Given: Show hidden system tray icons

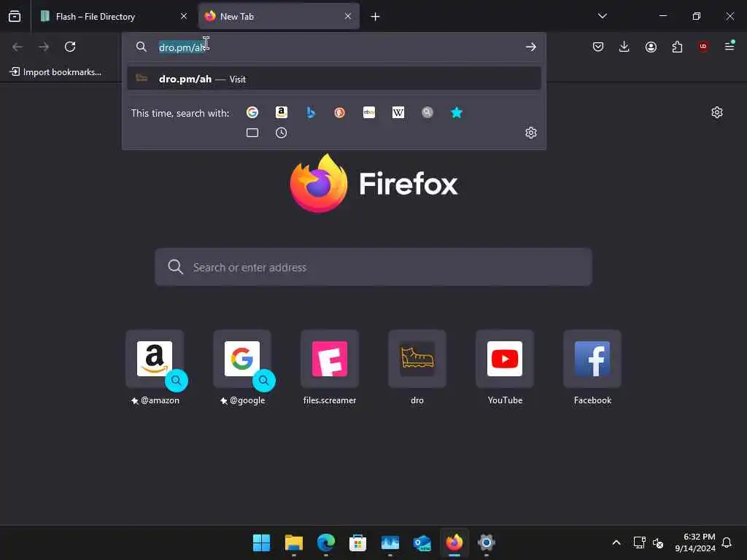Looking at the screenshot, I should [x=616, y=542].
